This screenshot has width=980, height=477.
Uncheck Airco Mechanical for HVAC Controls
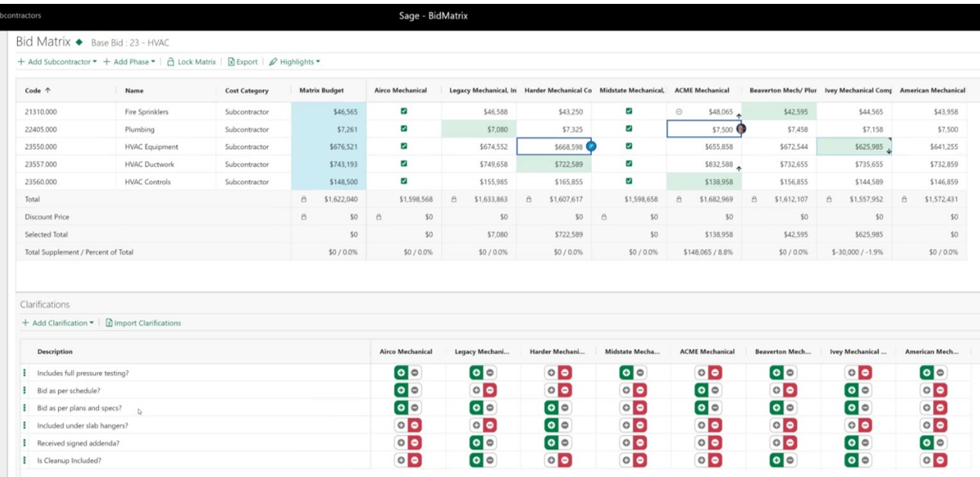(404, 182)
